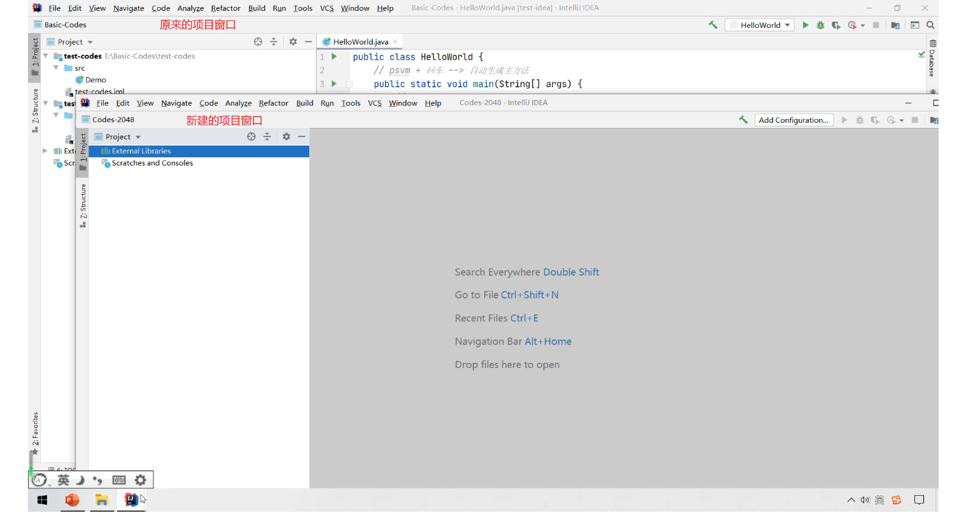The height and width of the screenshot is (522, 980).
Task: Collapse test-codes tree node
Action: pyautogui.click(x=46, y=56)
